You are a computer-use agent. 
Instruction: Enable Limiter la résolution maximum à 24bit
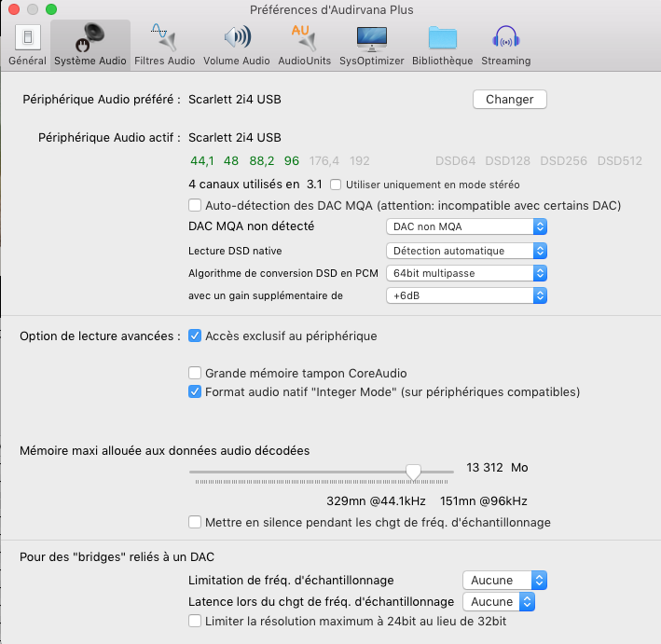coord(194,621)
